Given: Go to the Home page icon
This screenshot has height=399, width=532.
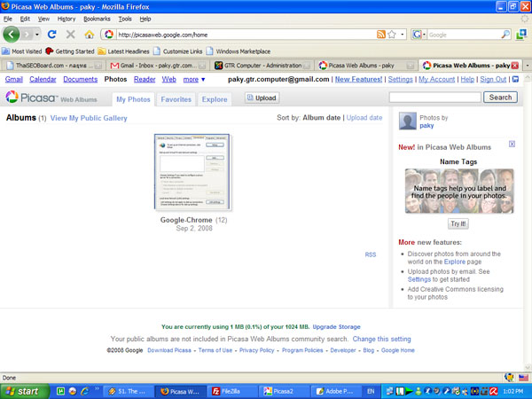Looking at the screenshot, I should pos(90,35).
